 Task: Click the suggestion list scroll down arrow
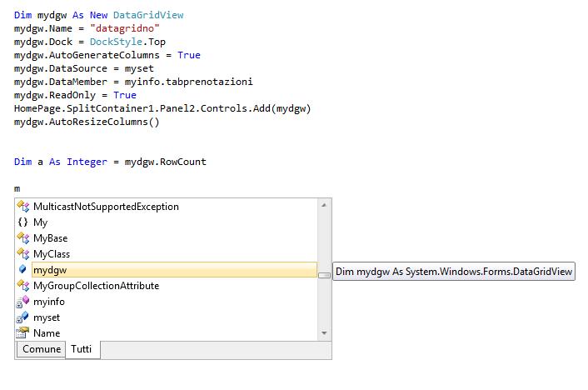tap(324, 333)
